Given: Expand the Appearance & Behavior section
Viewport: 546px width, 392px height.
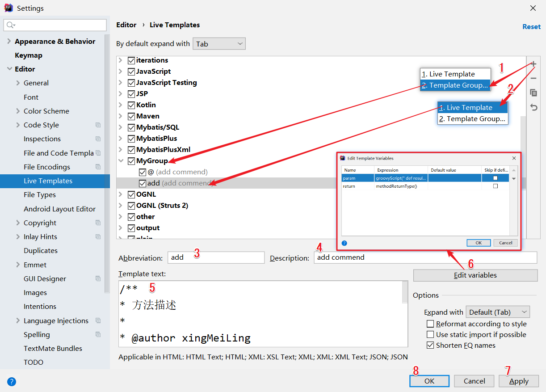Looking at the screenshot, I should click(x=9, y=41).
